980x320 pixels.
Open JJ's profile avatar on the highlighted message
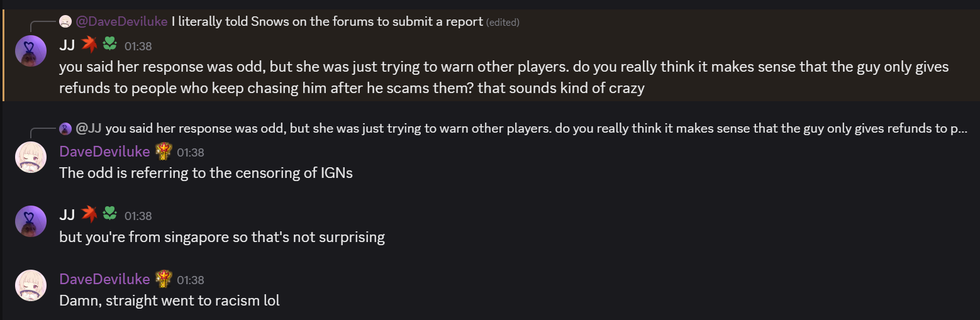pos(31,51)
